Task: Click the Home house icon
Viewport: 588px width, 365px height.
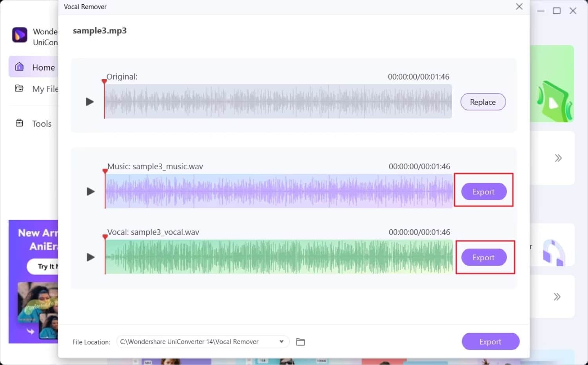Action: point(19,67)
